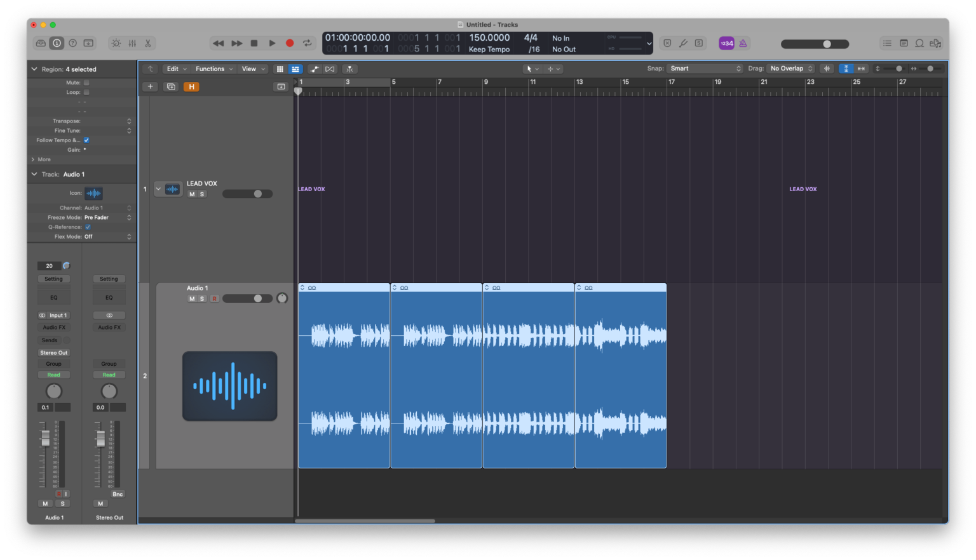Solo the Audio 1 track header

click(x=202, y=298)
